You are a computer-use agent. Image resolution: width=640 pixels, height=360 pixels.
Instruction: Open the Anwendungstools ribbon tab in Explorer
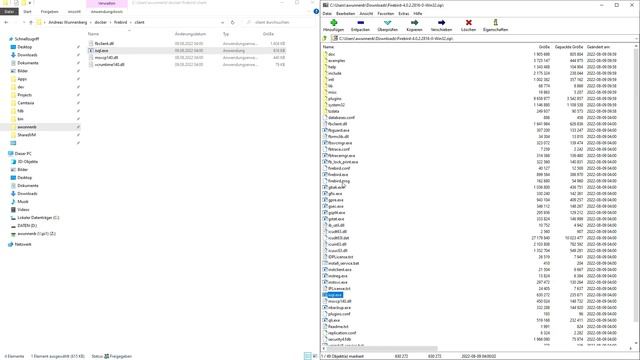coord(107,11)
